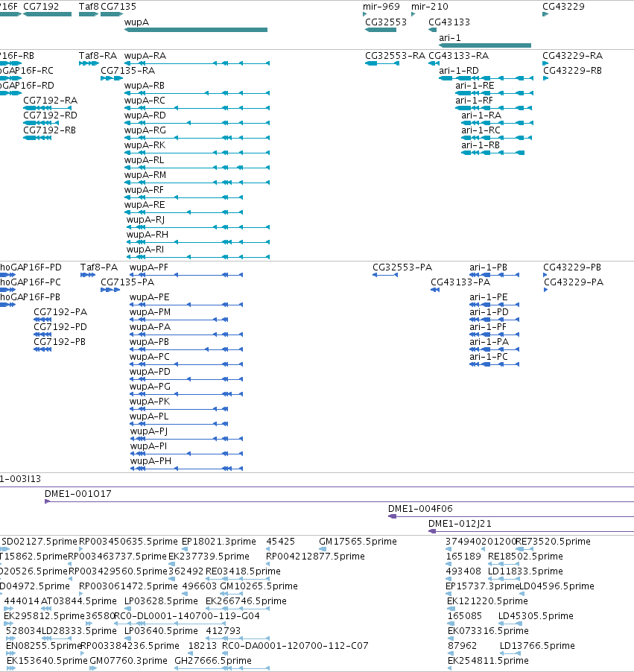Open the wupA-PH protein entry

click(150, 460)
